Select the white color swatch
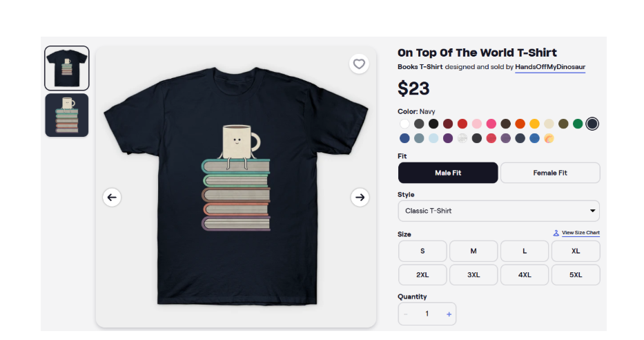Viewport: 644px width, 340px height. [404, 124]
